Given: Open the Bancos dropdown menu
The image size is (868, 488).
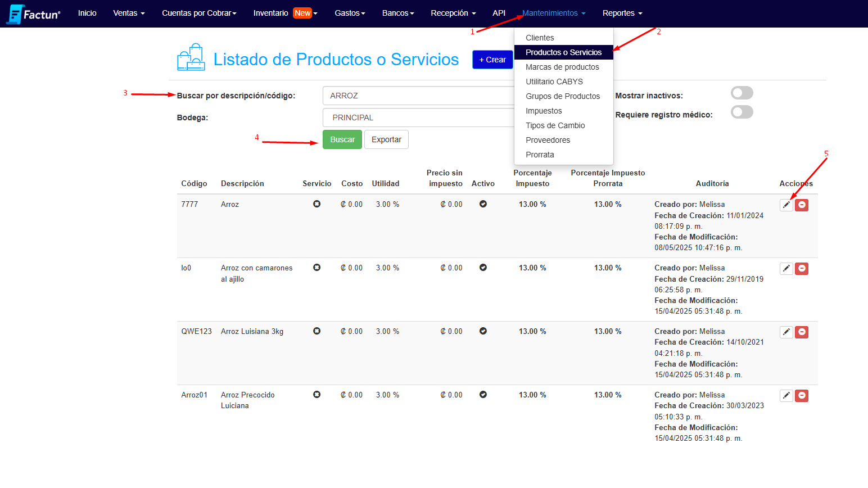Looking at the screenshot, I should (x=398, y=13).
